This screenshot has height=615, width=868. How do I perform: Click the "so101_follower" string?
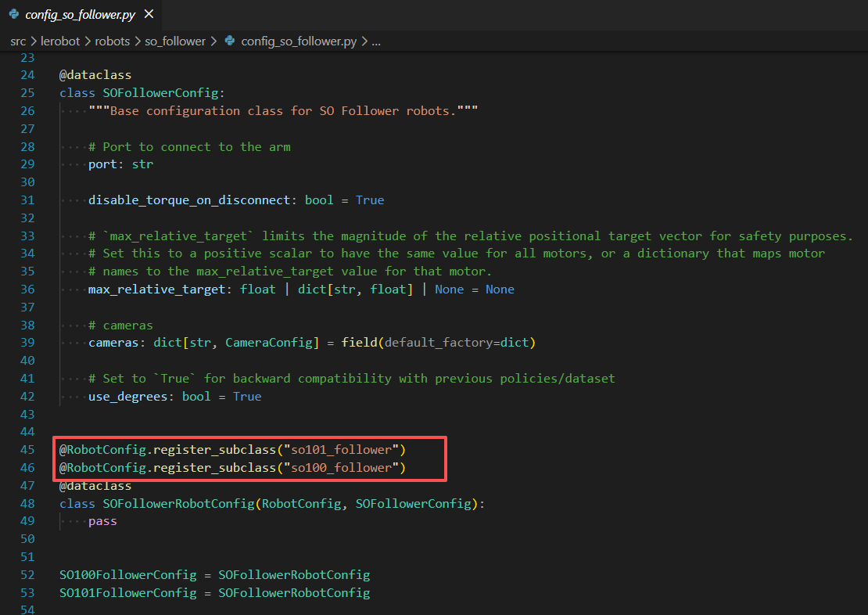click(341, 450)
